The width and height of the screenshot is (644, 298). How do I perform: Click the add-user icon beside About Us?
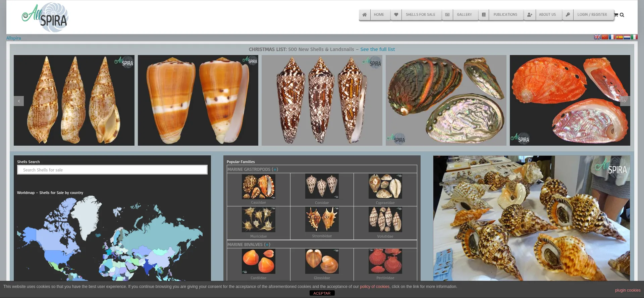pyautogui.click(x=530, y=15)
